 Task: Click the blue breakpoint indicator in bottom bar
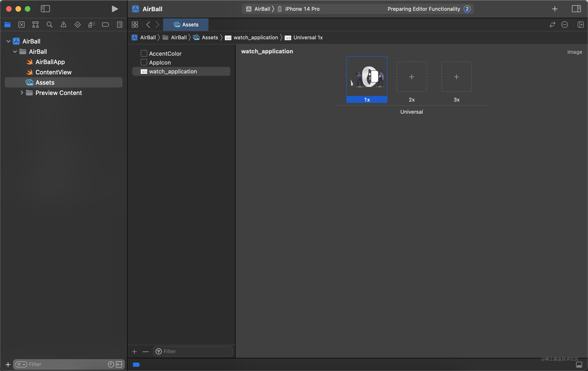(136, 365)
